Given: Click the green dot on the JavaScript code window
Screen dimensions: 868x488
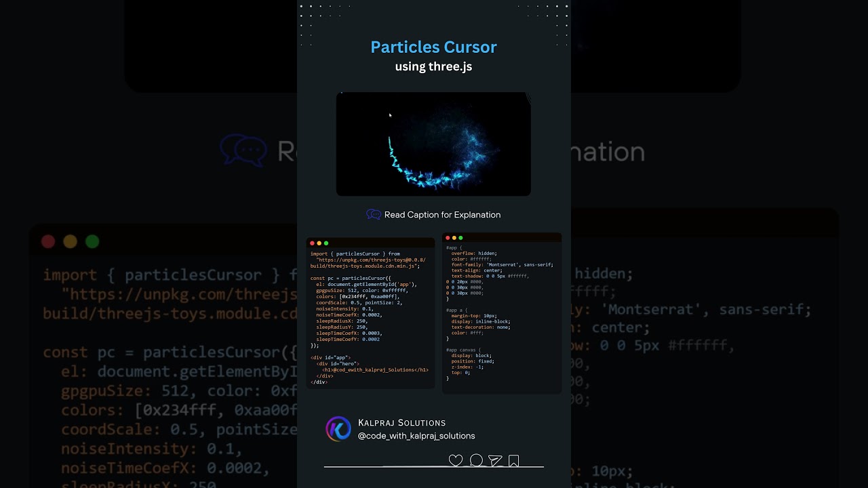Looking at the screenshot, I should point(326,243).
